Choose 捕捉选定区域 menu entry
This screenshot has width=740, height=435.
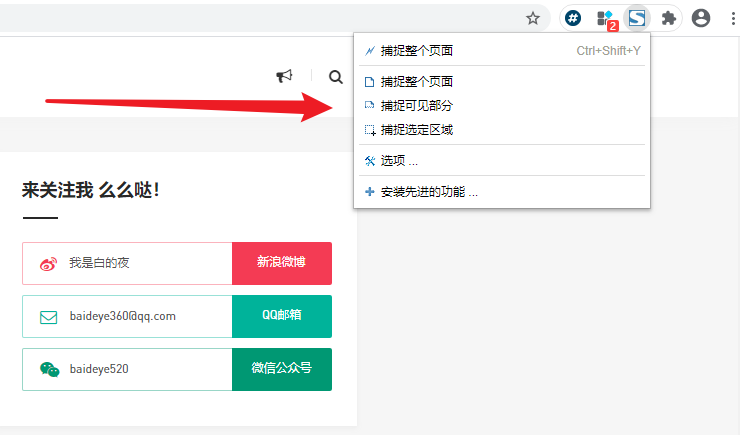tap(502, 130)
